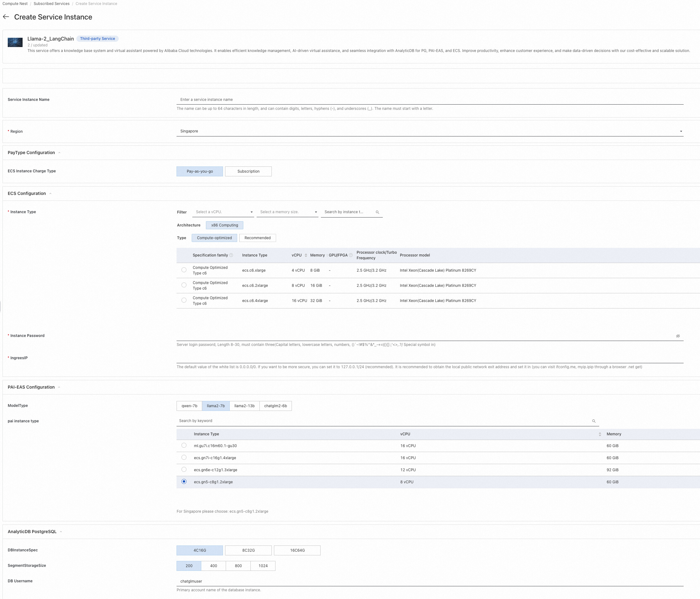Pick the llama2-7b model type
Viewport: 700px width, 599px height.
tap(216, 406)
